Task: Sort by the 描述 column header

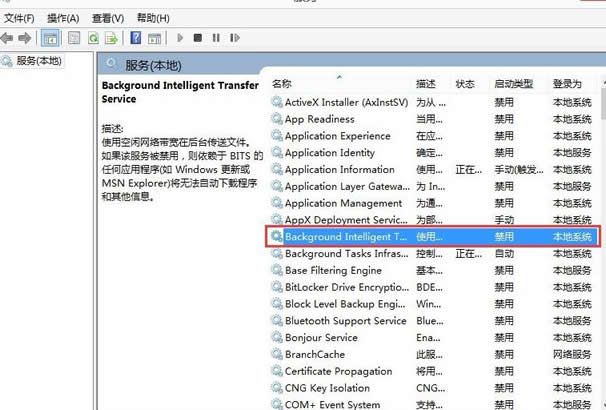Action: (426, 83)
